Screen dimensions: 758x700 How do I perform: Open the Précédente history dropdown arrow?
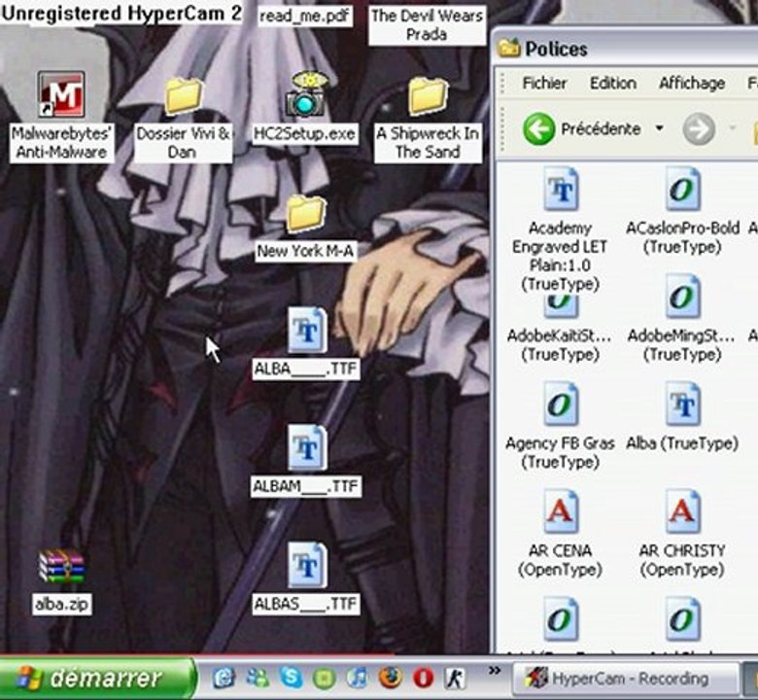tap(659, 128)
